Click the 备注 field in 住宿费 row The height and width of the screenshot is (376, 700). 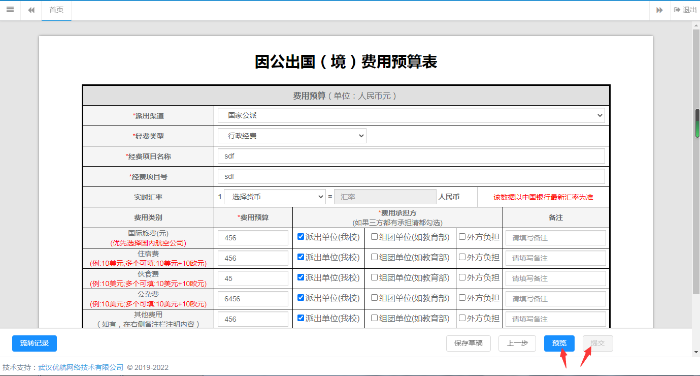555,258
